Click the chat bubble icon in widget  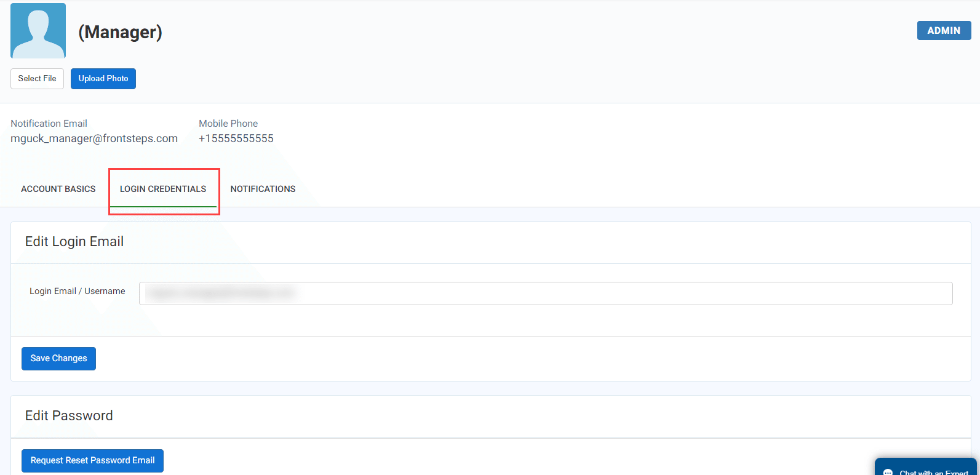tap(888, 472)
